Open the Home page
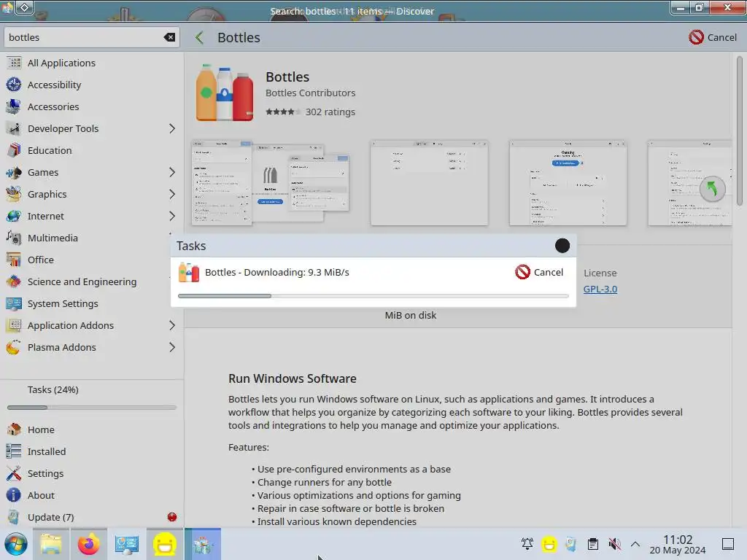747x560 pixels. point(91,429)
